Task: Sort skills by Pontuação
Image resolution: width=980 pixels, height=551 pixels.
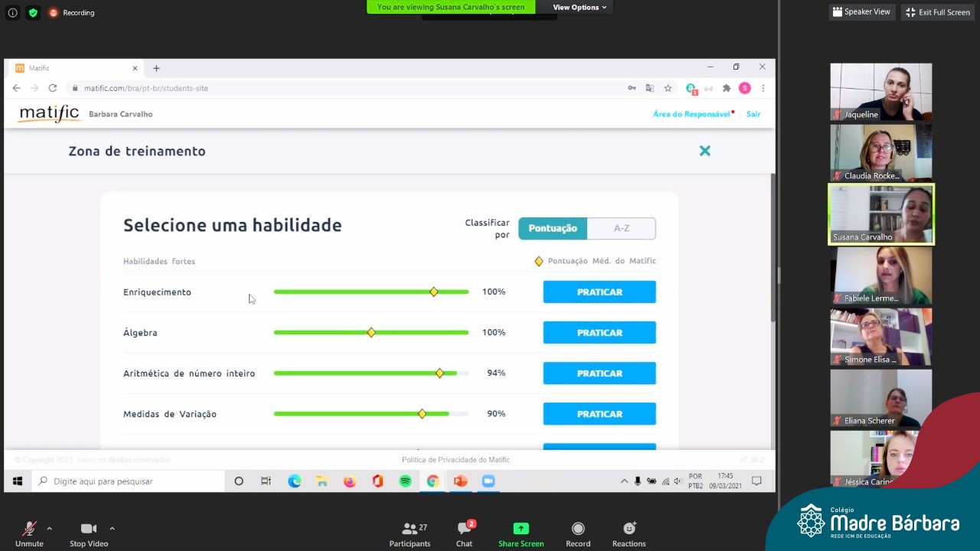Action: click(553, 228)
